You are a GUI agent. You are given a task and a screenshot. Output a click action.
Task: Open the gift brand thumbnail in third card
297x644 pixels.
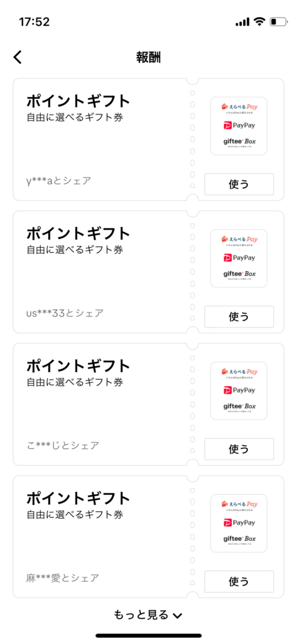pyautogui.click(x=239, y=391)
